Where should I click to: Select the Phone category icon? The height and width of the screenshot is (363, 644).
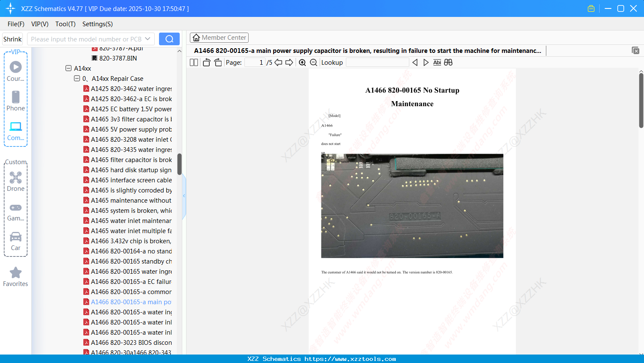coord(16,101)
